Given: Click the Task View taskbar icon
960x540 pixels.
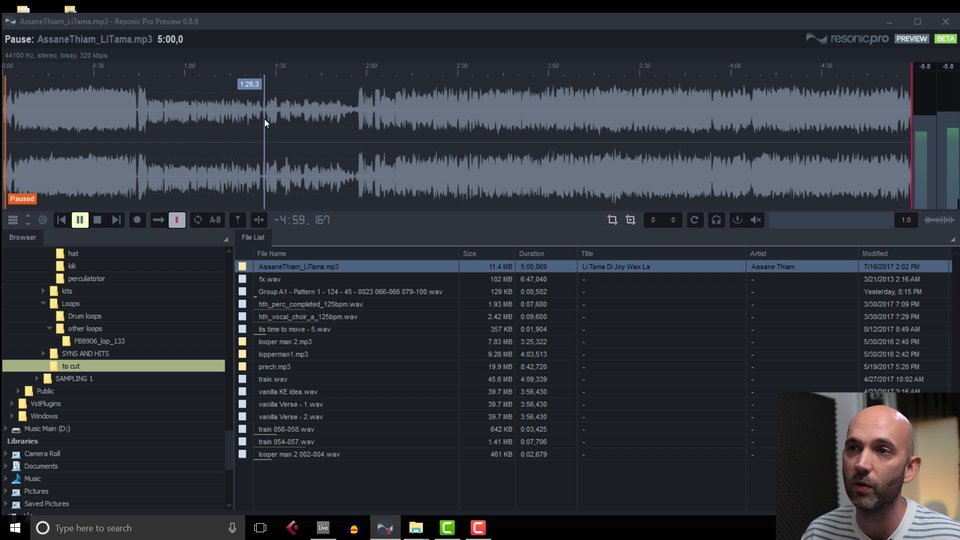Looking at the screenshot, I should (x=260, y=528).
